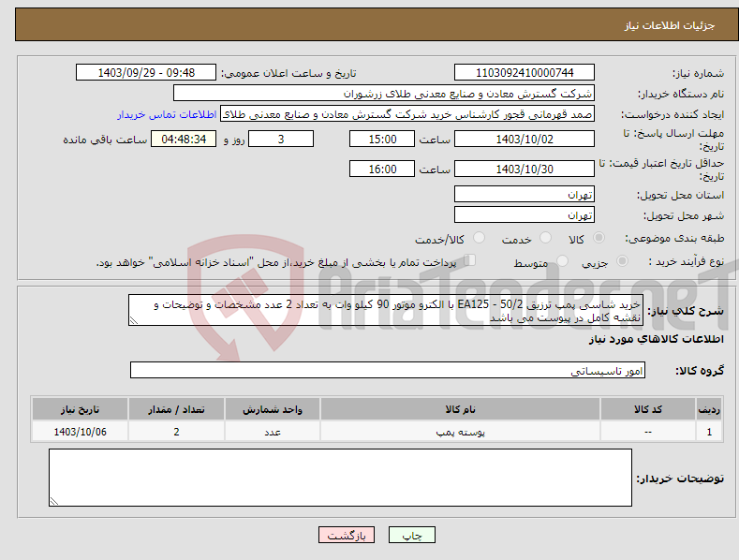The image size is (739, 560).
Task: Select the کالا radio button
Action: click(599, 238)
